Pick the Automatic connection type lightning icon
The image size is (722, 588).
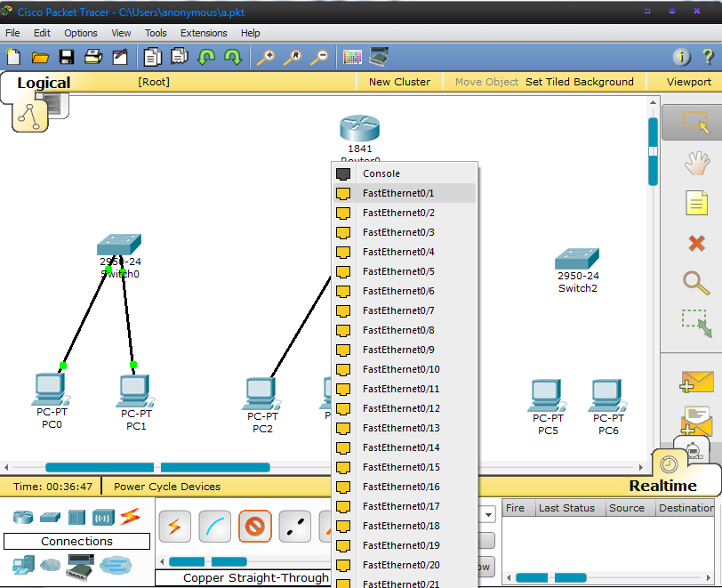pos(174,527)
